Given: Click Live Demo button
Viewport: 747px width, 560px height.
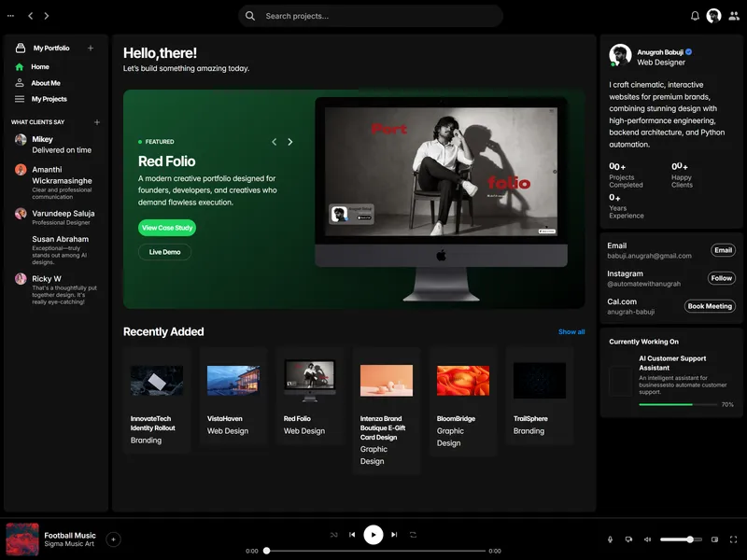Looking at the screenshot, I should (x=165, y=252).
